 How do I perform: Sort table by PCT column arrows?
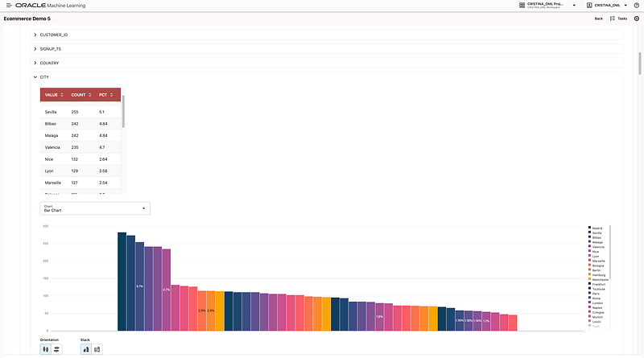[x=111, y=95]
